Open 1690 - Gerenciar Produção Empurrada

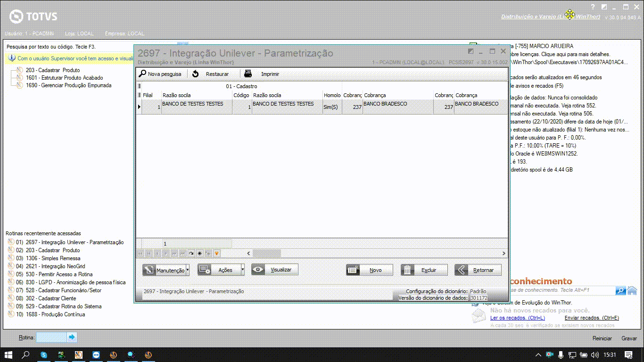(x=69, y=85)
